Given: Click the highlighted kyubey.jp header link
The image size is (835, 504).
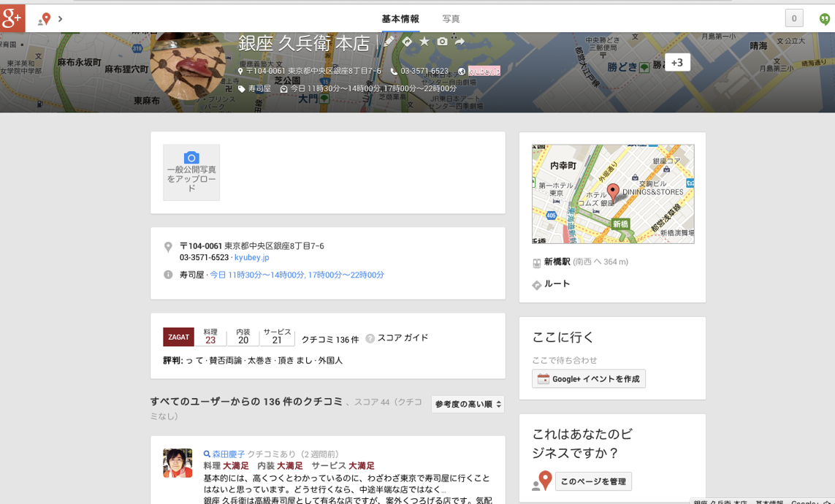Looking at the screenshot, I should click(484, 71).
